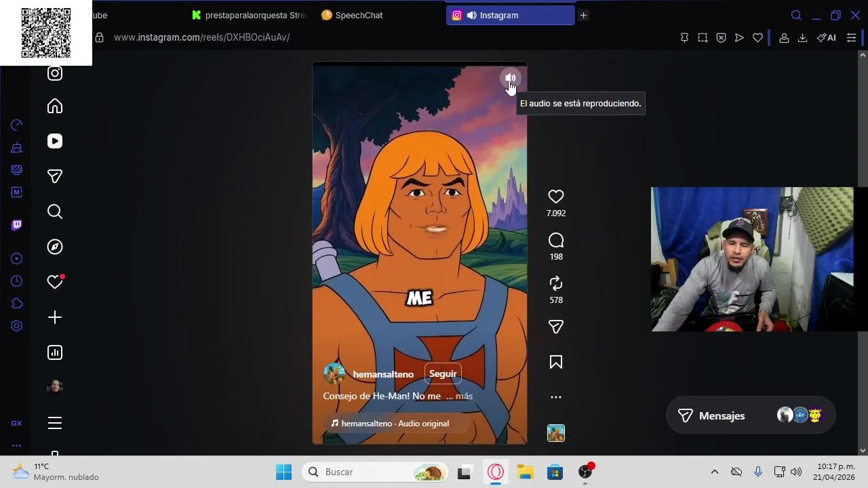Open the Mensajes floating panel
This screenshot has width=868, height=488.
(x=751, y=415)
